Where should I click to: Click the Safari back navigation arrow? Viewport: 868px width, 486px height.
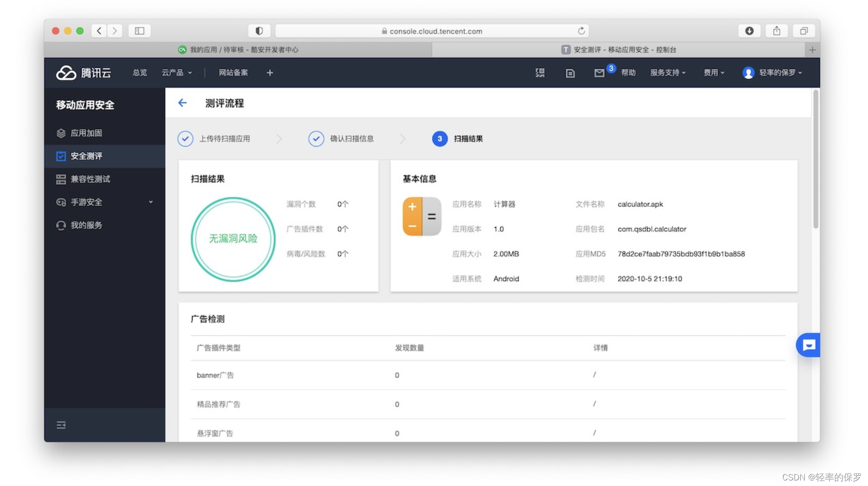click(x=99, y=31)
